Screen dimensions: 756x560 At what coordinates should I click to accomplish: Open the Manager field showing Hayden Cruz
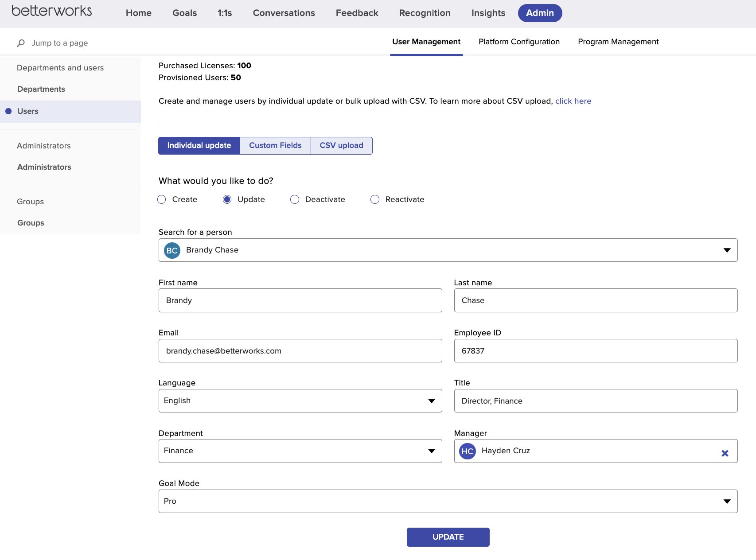tap(596, 451)
